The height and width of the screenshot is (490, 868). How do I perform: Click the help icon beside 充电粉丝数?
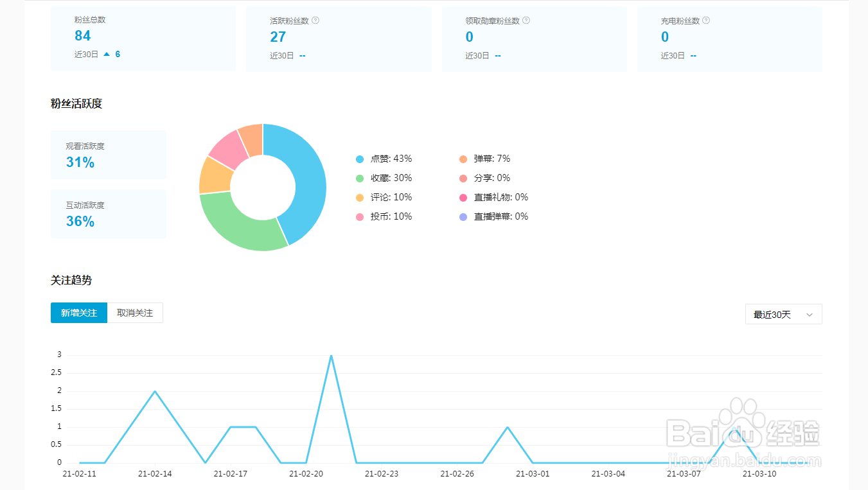(x=706, y=20)
